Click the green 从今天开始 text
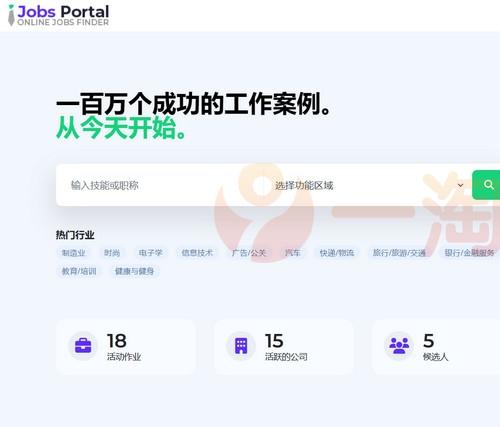This screenshot has height=427, width=500. click(x=122, y=128)
